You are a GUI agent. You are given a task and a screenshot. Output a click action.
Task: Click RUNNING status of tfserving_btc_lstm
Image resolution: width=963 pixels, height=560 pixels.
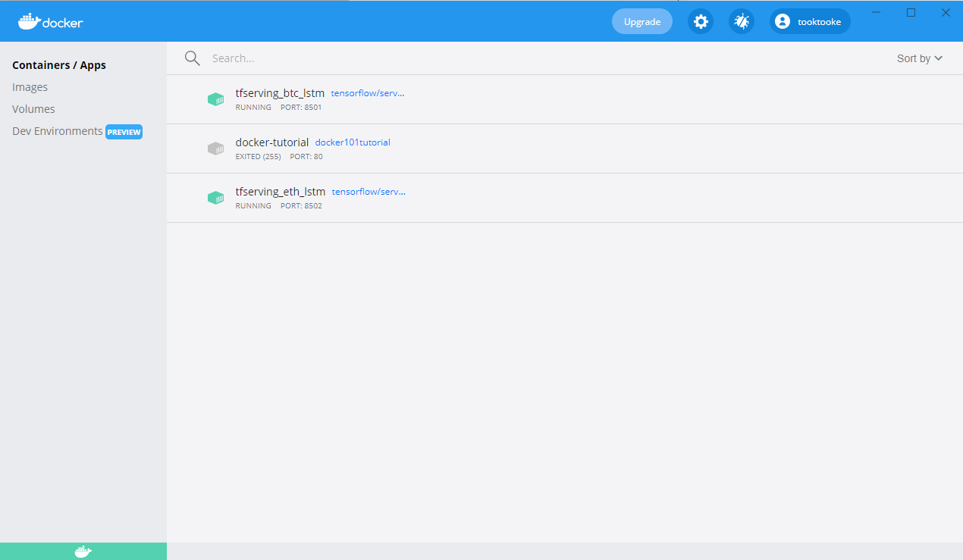pyautogui.click(x=253, y=108)
